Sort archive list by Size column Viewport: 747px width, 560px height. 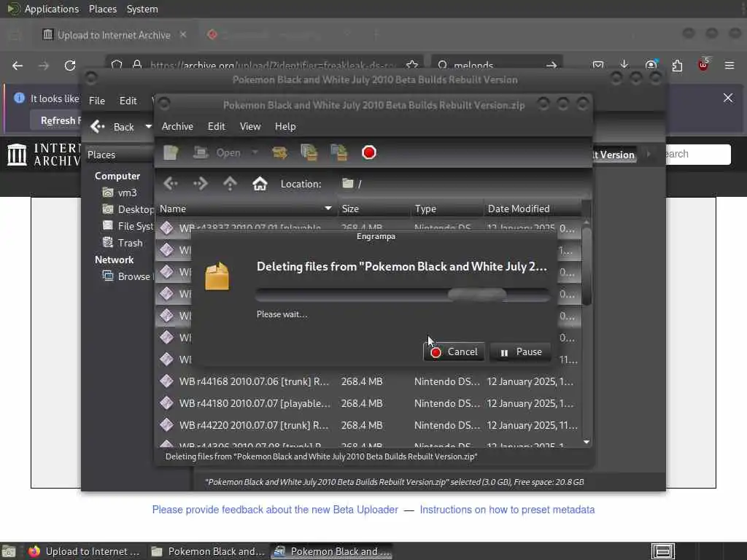[x=374, y=209]
